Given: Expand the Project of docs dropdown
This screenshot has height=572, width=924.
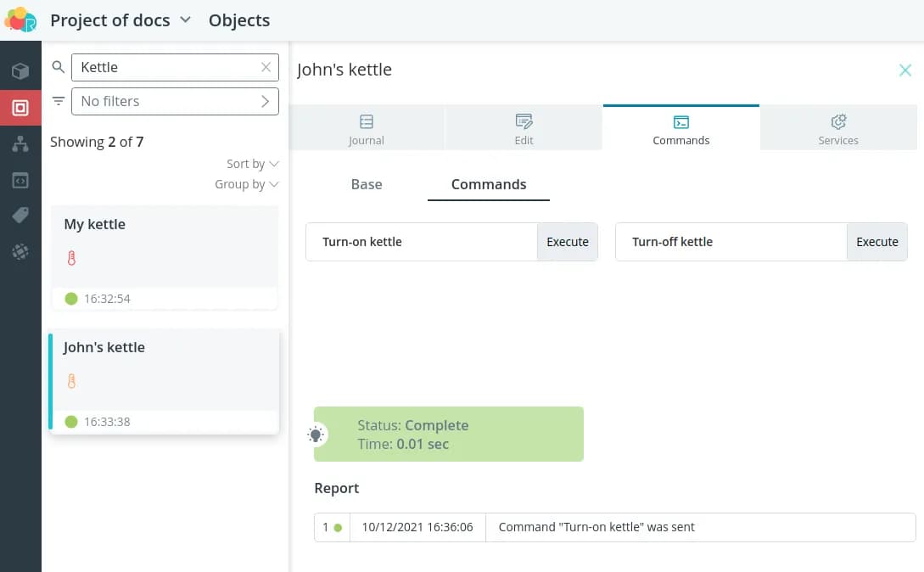Looking at the screenshot, I should tap(186, 20).
